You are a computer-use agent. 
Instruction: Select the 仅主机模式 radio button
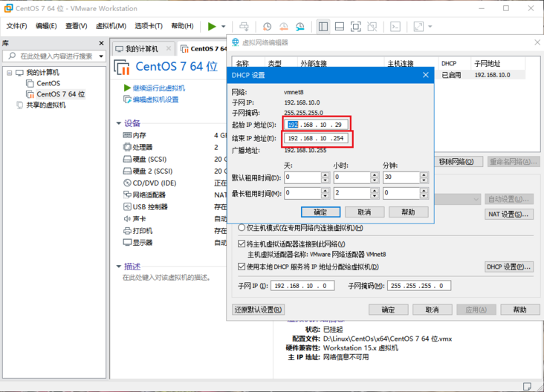pyautogui.click(x=242, y=228)
